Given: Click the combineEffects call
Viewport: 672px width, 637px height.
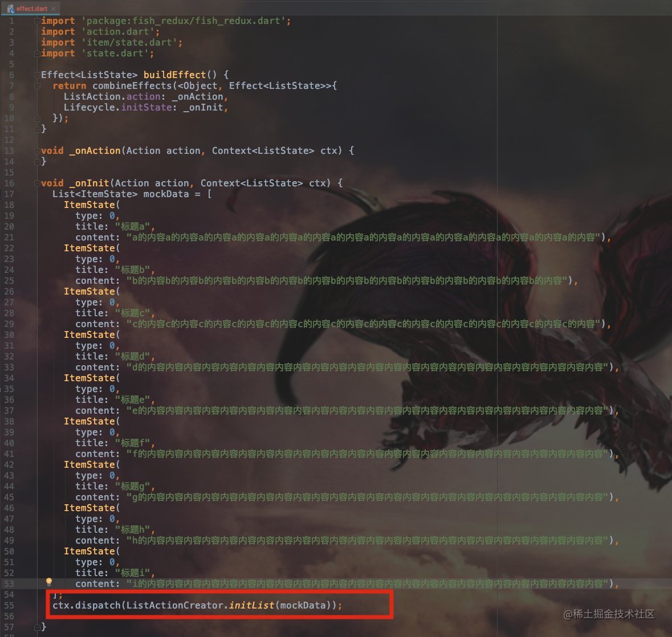Looking at the screenshot, I should (x=132, y=85).
